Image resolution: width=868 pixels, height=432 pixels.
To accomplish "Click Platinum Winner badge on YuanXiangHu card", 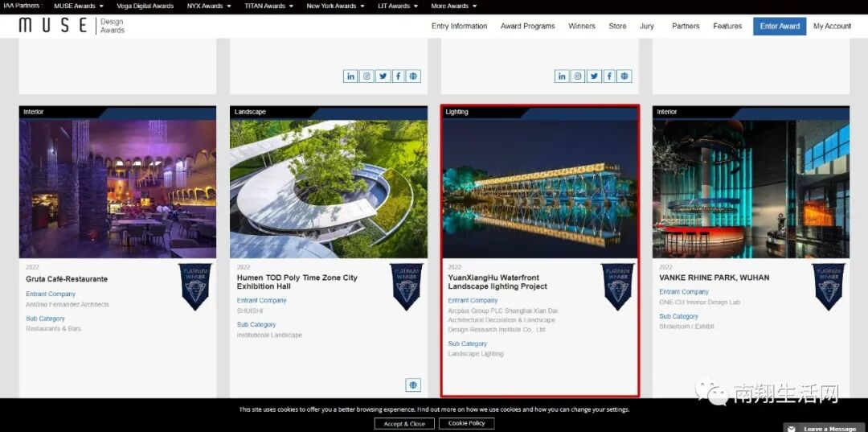I will point(618,286).
